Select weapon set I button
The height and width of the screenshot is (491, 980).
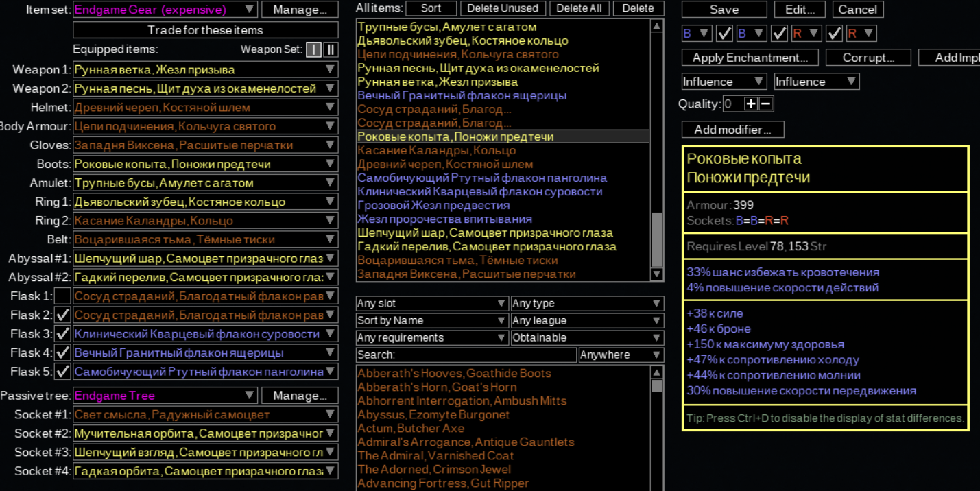click(x=313, y=49)
